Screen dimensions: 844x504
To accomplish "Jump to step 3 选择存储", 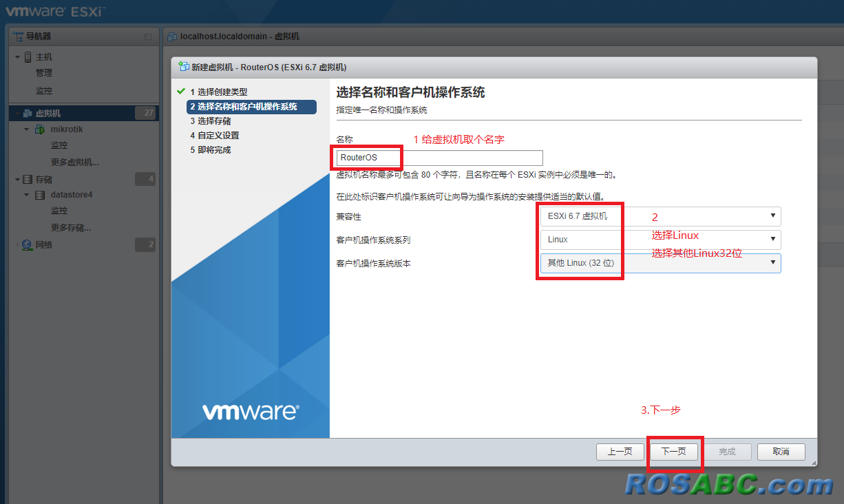I will tap(210, 121).
